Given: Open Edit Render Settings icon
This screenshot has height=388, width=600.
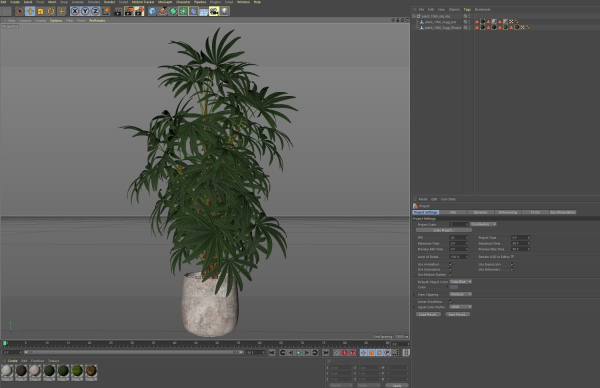Looking at the screenshot, I should 139,11.
